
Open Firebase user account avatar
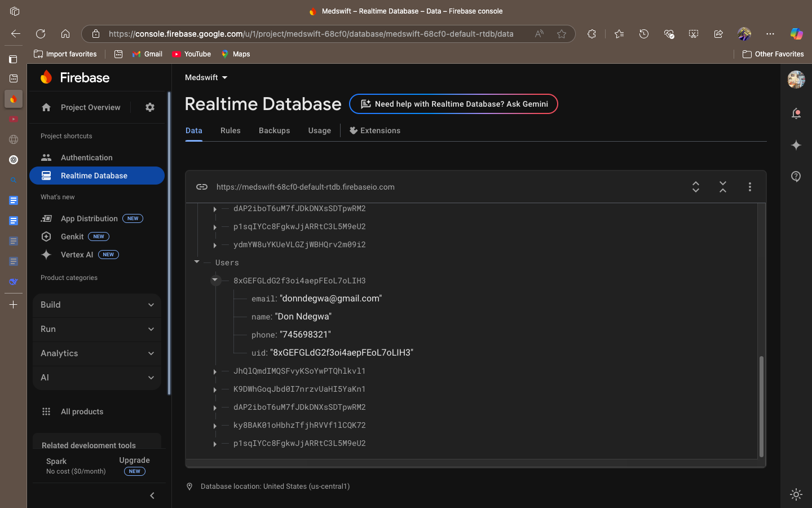tap(796, 80)
